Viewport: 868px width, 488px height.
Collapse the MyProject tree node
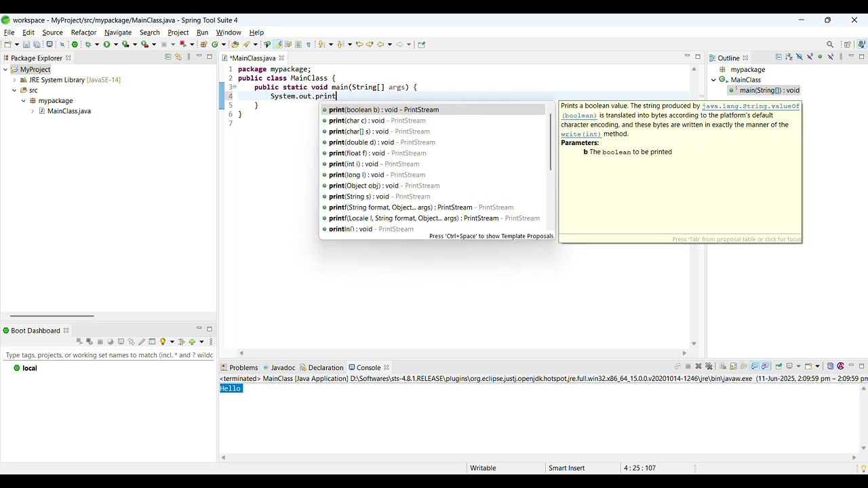(5, 70)
